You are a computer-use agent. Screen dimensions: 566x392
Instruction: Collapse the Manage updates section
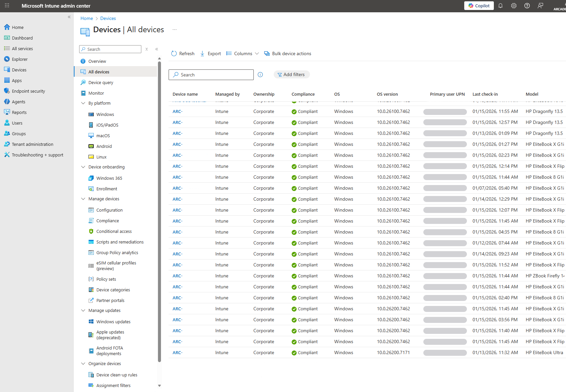pyautogui.click(x=83, y=310)
